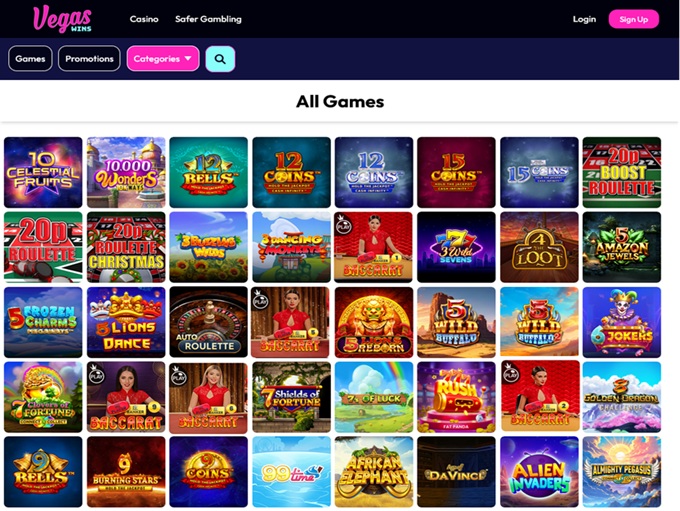Select the Games button

[x=30, y=59]
